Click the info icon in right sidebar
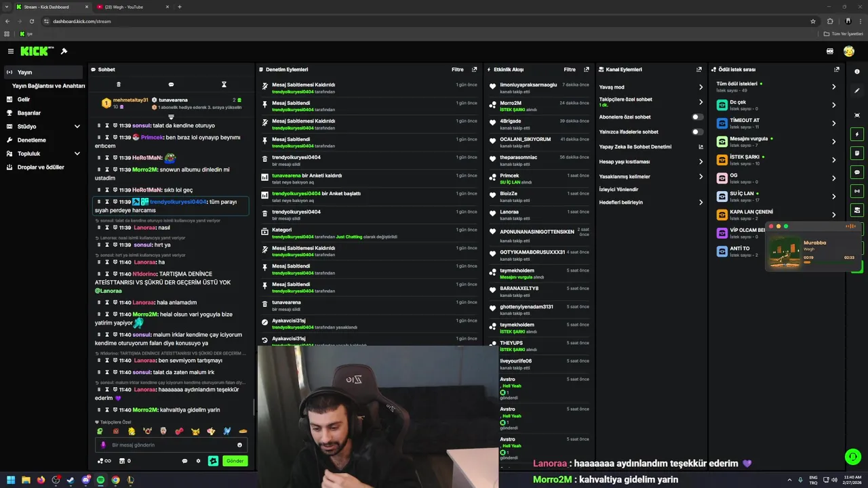This screenshot has height=488, width=868. point(857,71)
